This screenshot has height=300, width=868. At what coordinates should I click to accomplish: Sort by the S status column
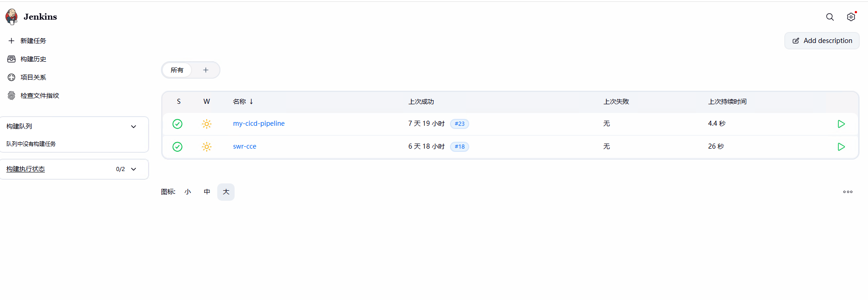[179, 102]
